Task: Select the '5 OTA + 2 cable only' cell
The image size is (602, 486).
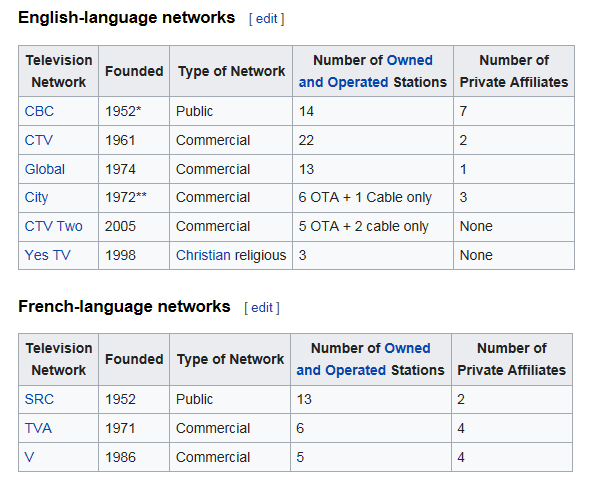Action: 364,226
